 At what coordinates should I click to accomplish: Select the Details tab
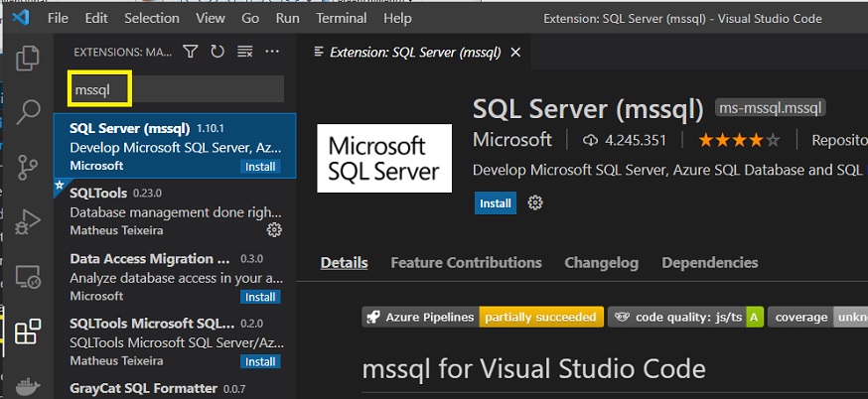345,262
